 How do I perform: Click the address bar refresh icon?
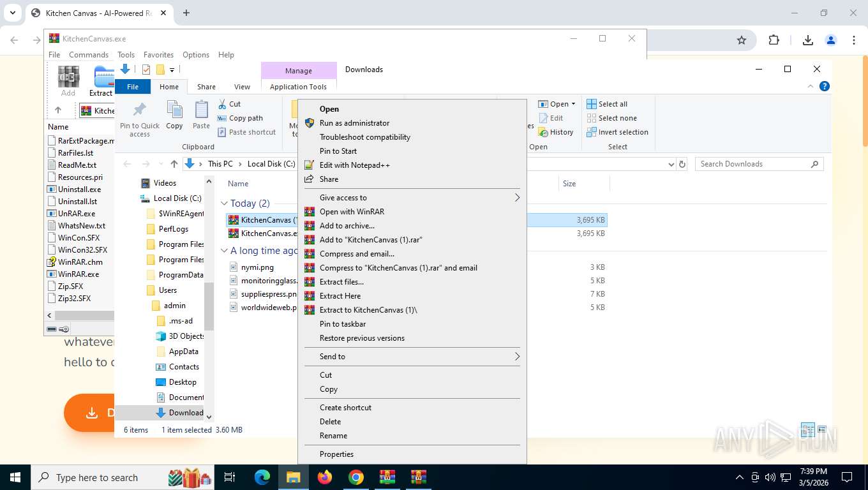682,164
